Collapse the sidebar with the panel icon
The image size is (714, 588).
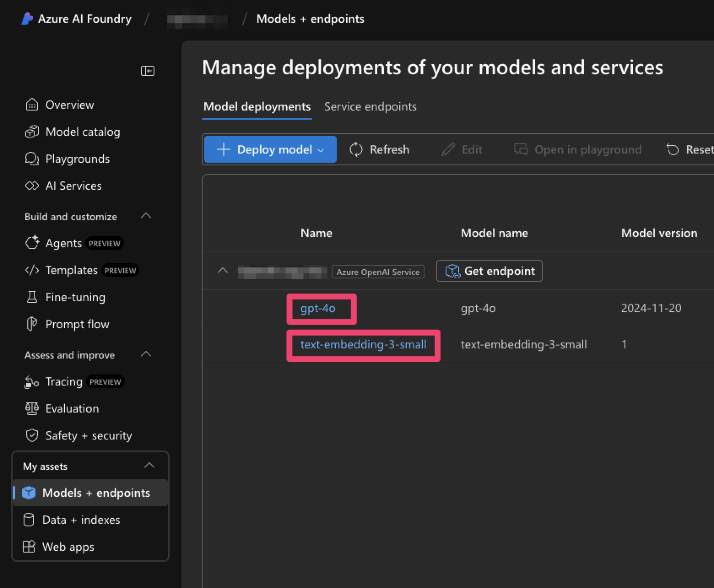[x=147, y=71]
